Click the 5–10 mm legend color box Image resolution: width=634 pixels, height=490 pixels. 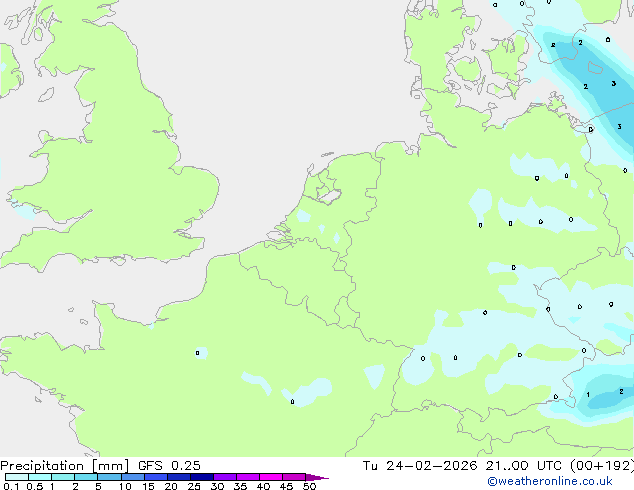109,477
